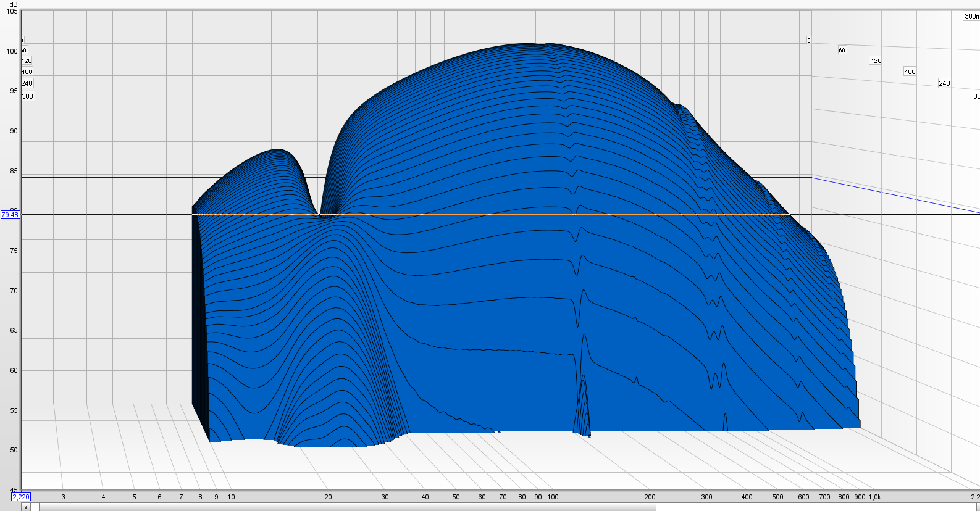
Task: Click the 75 dB axis label
Action: click(x=14, y=251)
